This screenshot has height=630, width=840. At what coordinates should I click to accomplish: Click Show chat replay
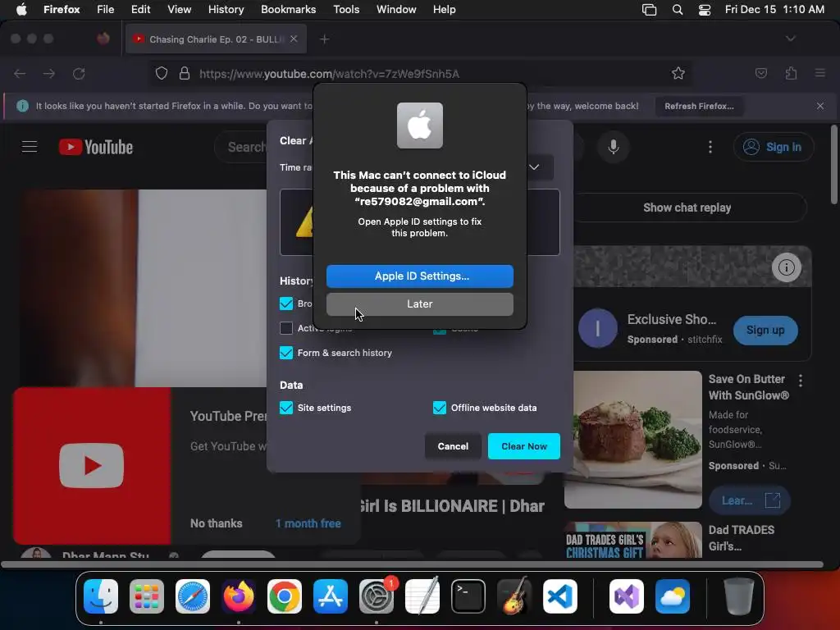(x=687, y=208)
